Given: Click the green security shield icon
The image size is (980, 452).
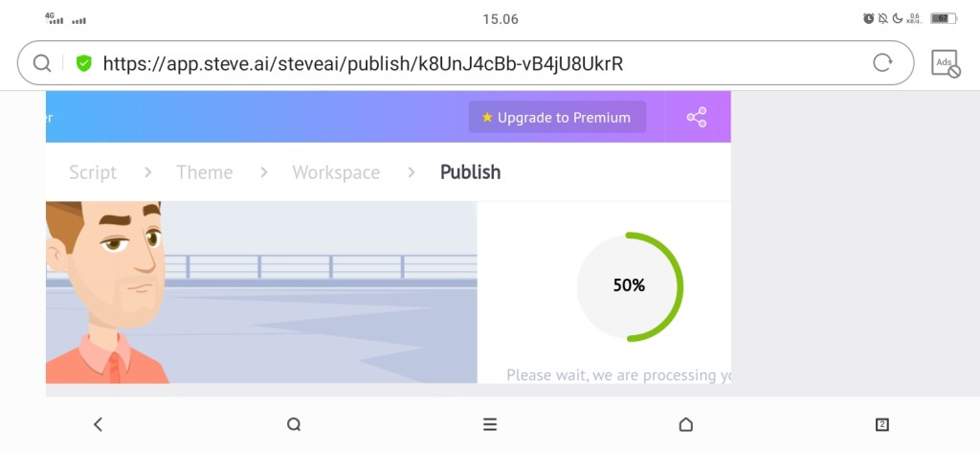Looking at the screenshot, I should [84, 63].
